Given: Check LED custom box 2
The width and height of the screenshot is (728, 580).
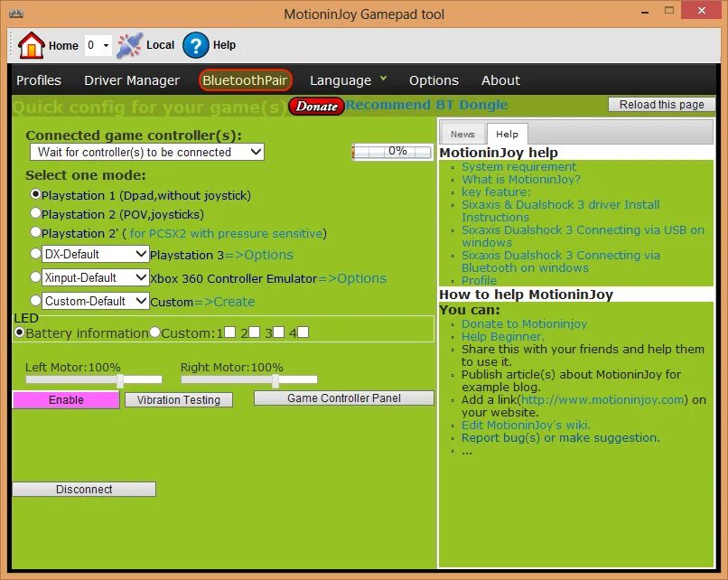Looking at the screenshot, I should pyautogui.click(x=254, y=332).
